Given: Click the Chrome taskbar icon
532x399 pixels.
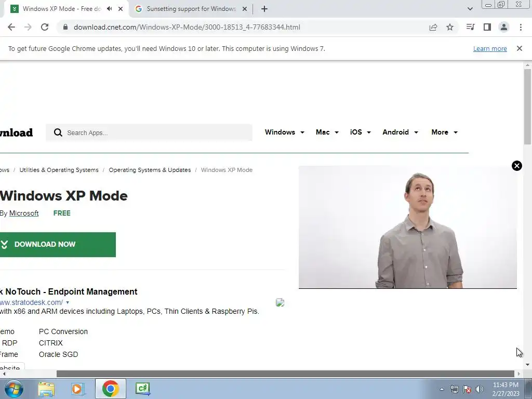Looking at the screenshot, I should [110, 389].
